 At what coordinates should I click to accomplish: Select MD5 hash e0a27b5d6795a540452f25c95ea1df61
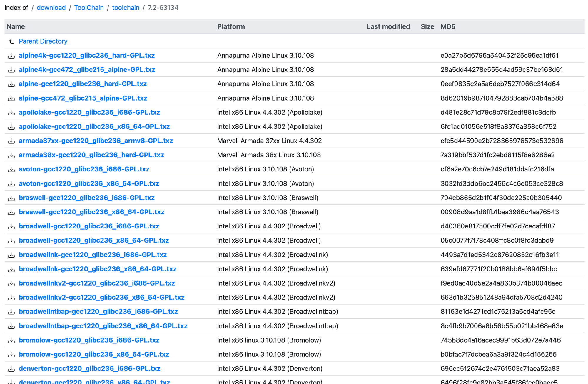(500, 55)
